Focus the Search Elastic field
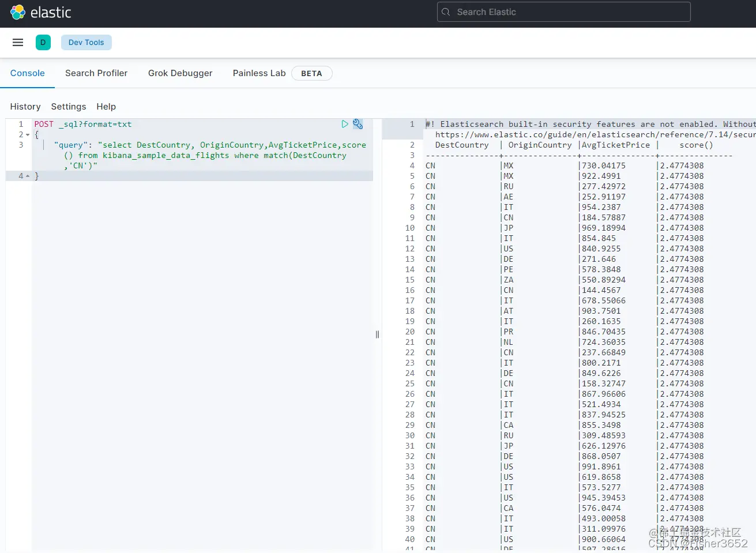The height and width of the screenshot is (553, 756). 564,12
